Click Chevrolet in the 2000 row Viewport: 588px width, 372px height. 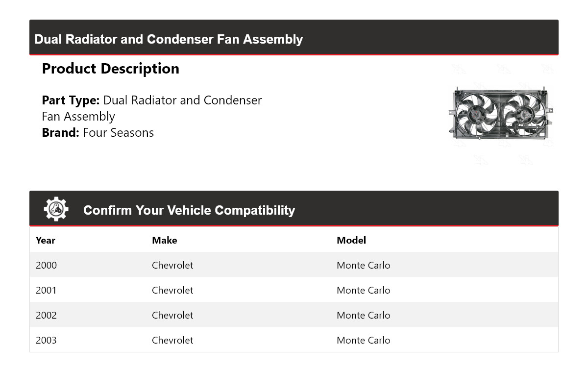point(172,265)
